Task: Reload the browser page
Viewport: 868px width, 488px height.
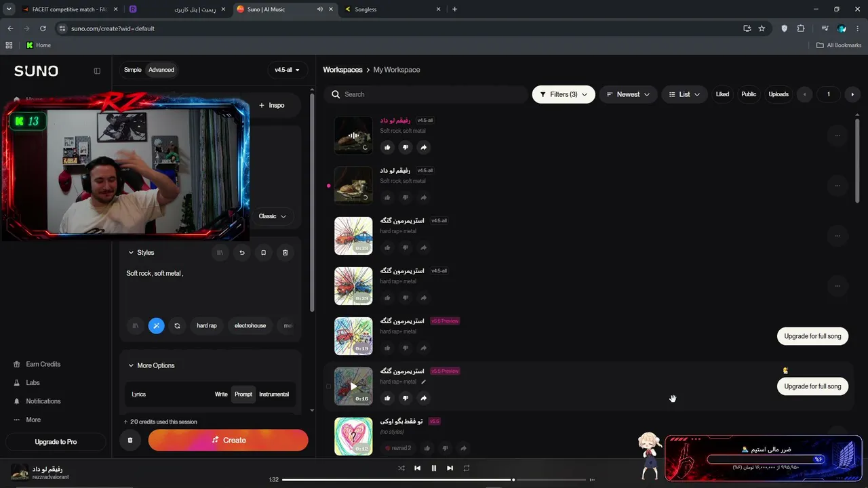Action: point(43,28)
